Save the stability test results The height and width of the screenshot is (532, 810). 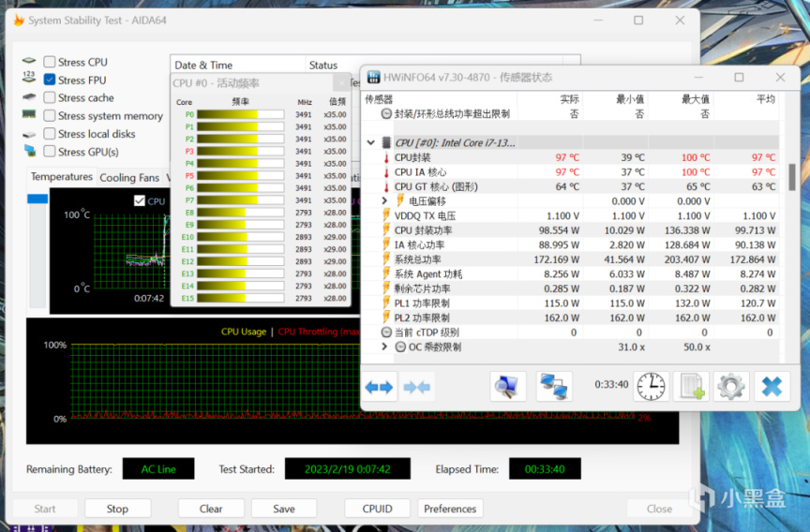284,509
